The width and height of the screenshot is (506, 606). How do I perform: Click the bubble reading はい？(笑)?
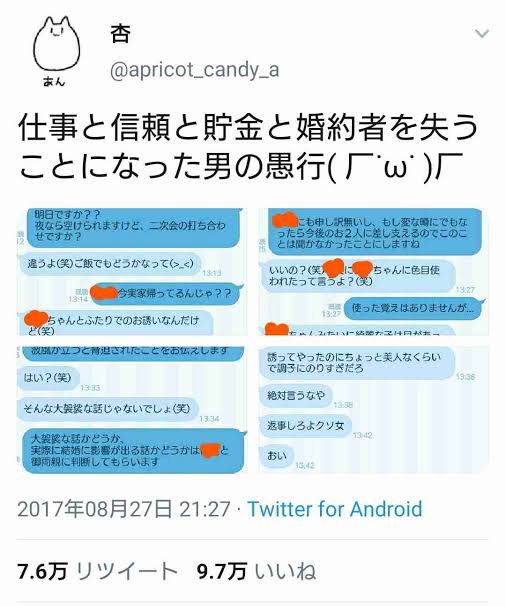[x=48, y=377]
